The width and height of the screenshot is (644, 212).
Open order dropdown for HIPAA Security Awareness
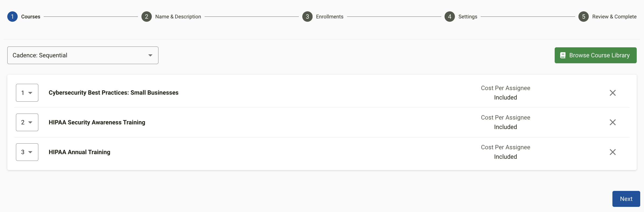[x=27, y=122]
